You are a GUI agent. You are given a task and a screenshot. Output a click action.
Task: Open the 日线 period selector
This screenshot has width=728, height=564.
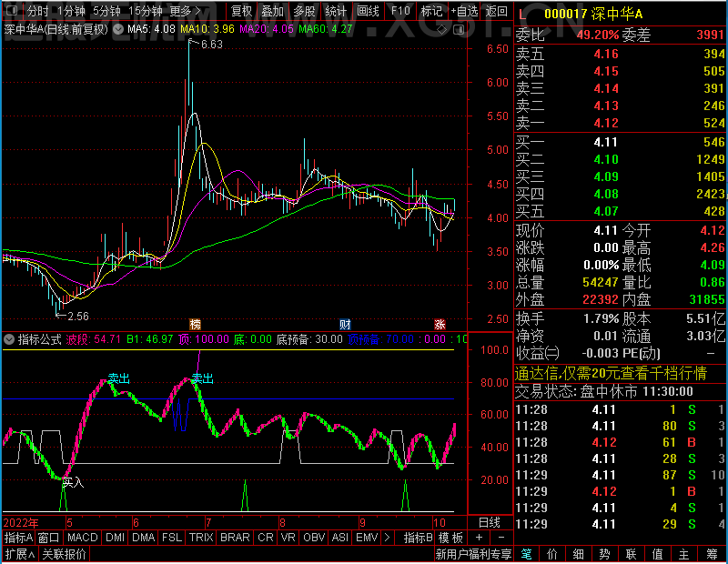tap(490, 523)
